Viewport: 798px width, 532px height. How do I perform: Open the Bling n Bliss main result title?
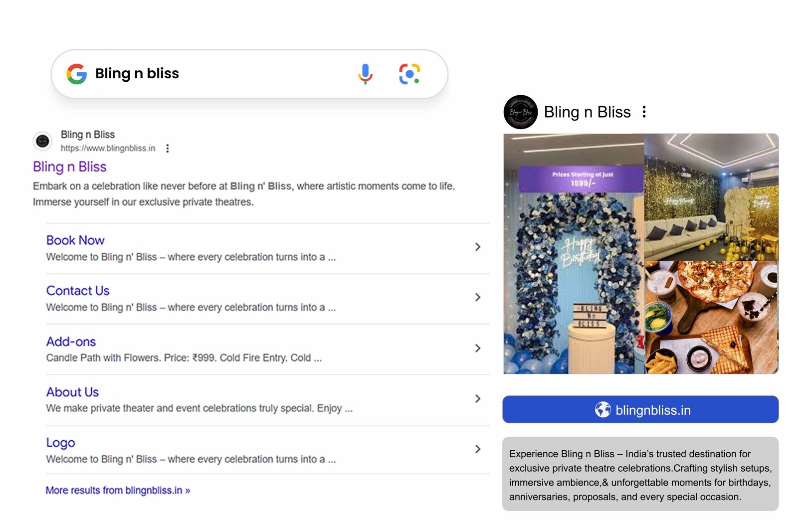tap(70, 167)
